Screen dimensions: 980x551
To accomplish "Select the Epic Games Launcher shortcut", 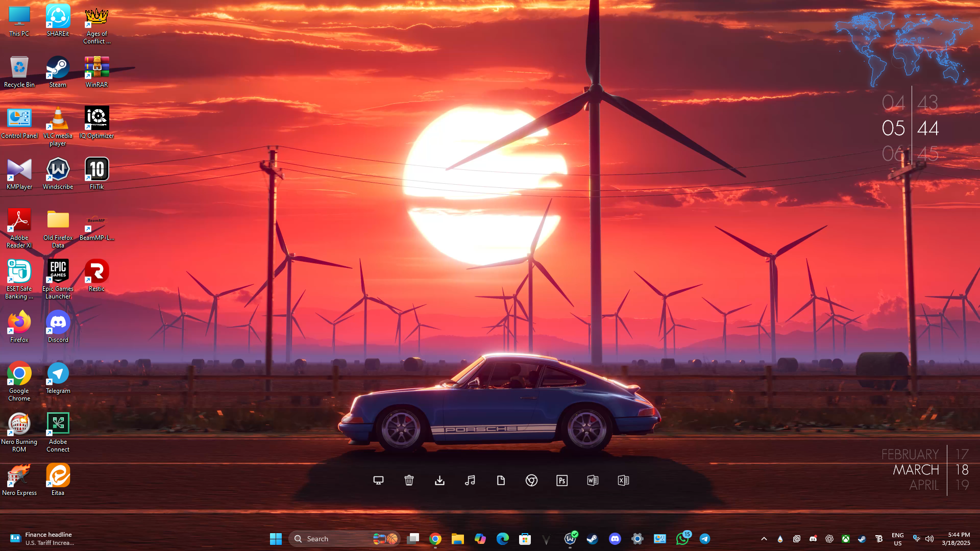I will [x=58, y=281].
